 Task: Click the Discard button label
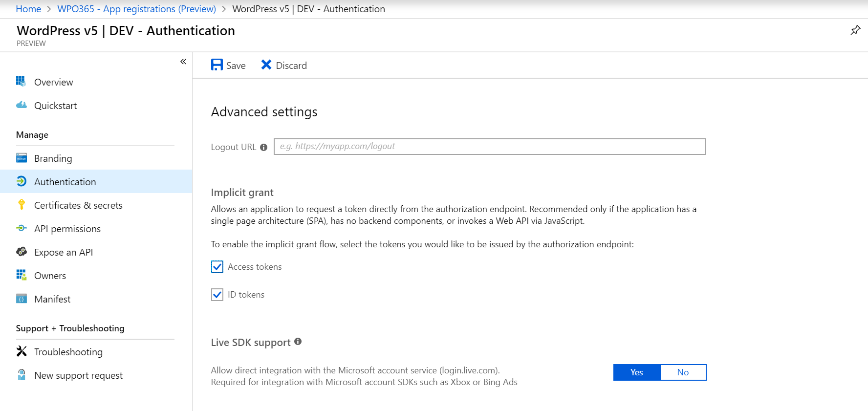(291, 65)
